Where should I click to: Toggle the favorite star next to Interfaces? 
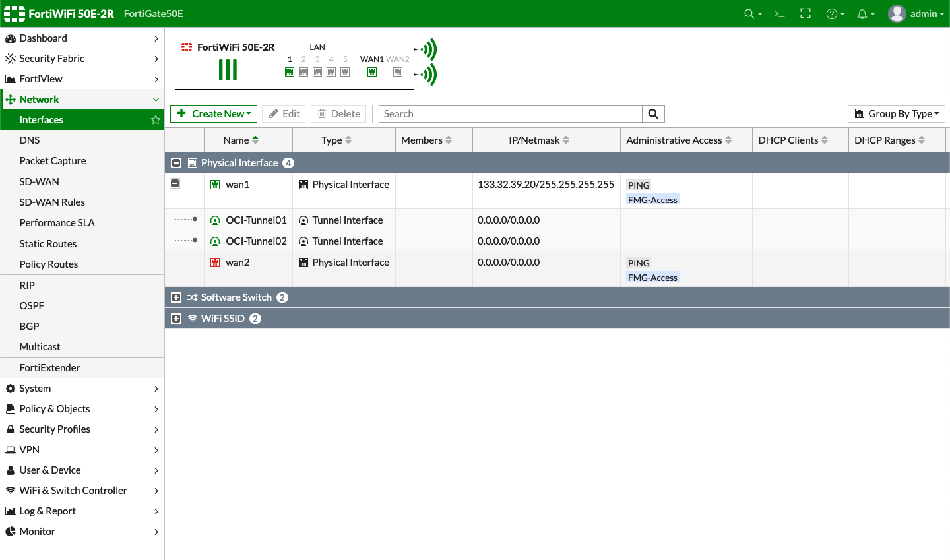[x=155, y=119]
